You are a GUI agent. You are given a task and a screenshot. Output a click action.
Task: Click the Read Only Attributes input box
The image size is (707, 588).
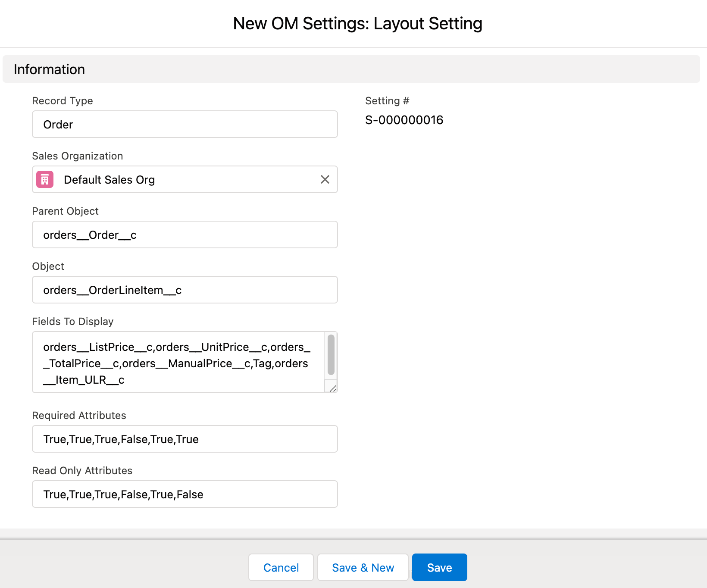[x=185, y=494]
